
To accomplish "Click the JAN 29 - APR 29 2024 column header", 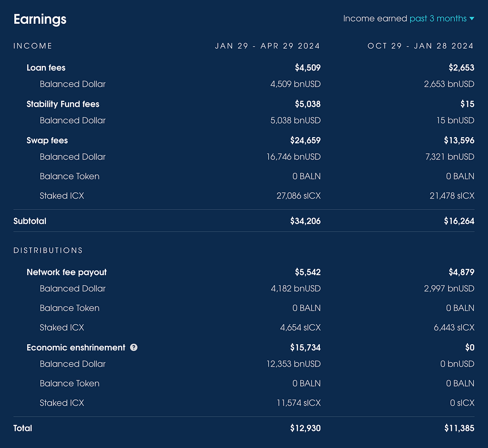I will click(267, 46).
